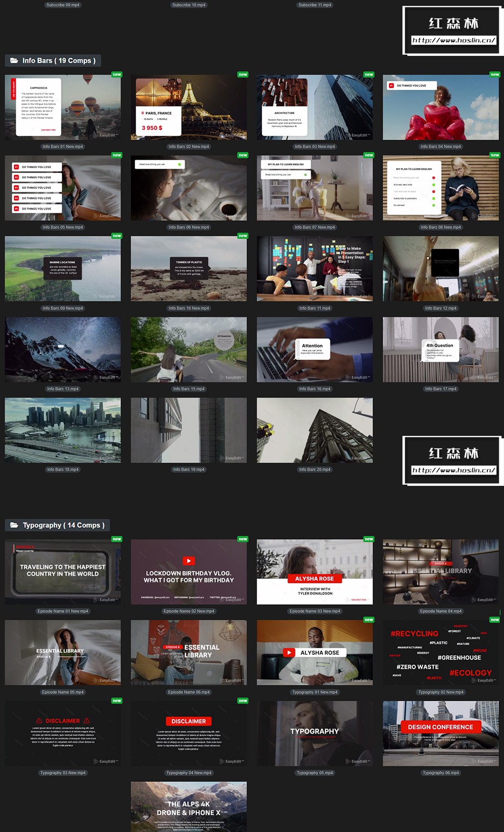Click the new badge on Episode Name 01 thumbnail

click(117, 539)
